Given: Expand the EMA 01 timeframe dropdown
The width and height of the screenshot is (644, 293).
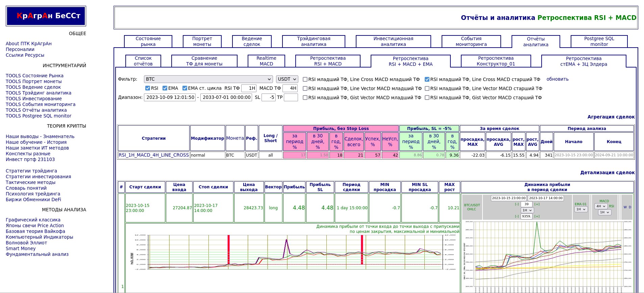Looking at the screenshot, I should coord(581,209).
